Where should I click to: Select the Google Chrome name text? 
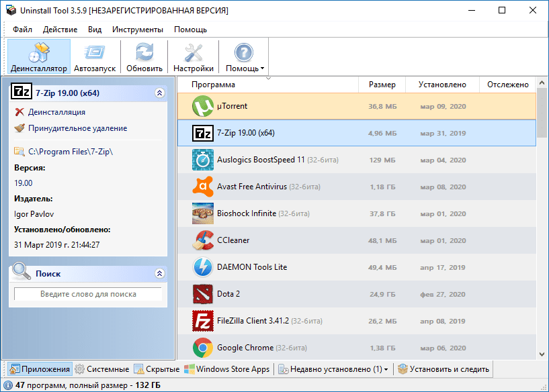click(245, 348)
